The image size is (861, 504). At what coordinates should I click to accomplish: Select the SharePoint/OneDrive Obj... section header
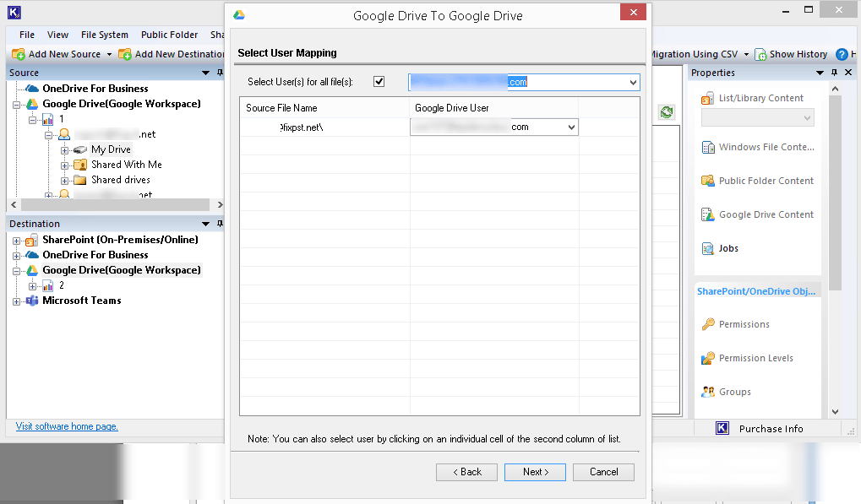point(756,291)
